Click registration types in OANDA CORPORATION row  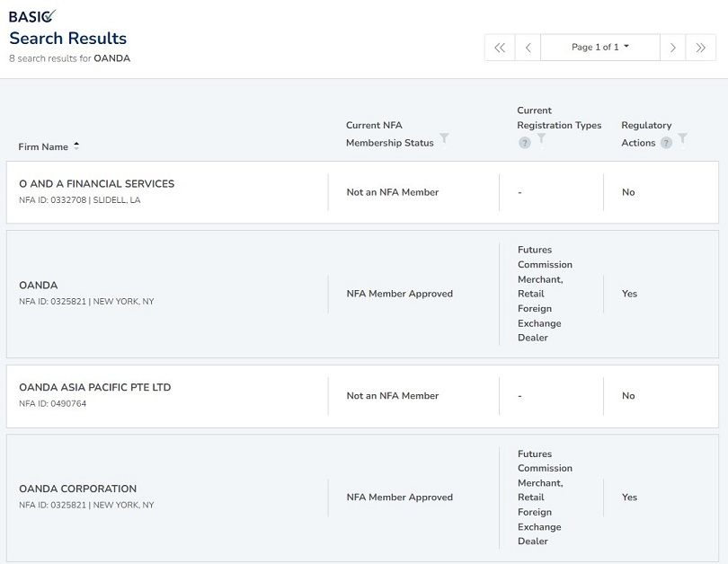pos(545,498)
